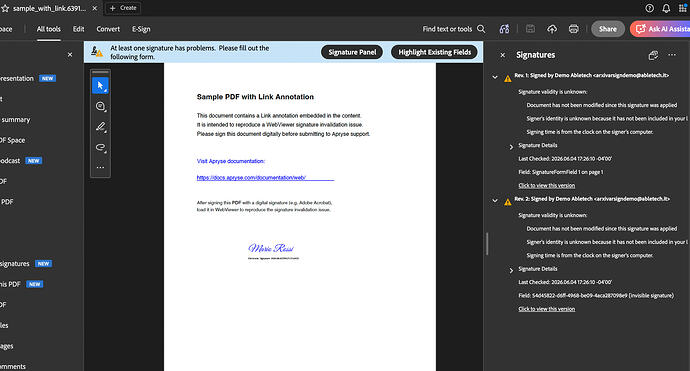Open Ask AI Assistant
Viewport: 690px width, 371px height.
pyautogui.click(x=660, y=29)
